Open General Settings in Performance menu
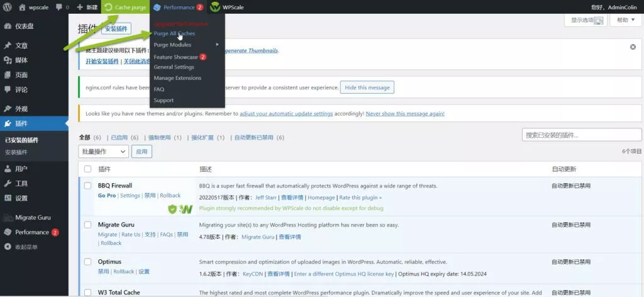 coord(174,67)
